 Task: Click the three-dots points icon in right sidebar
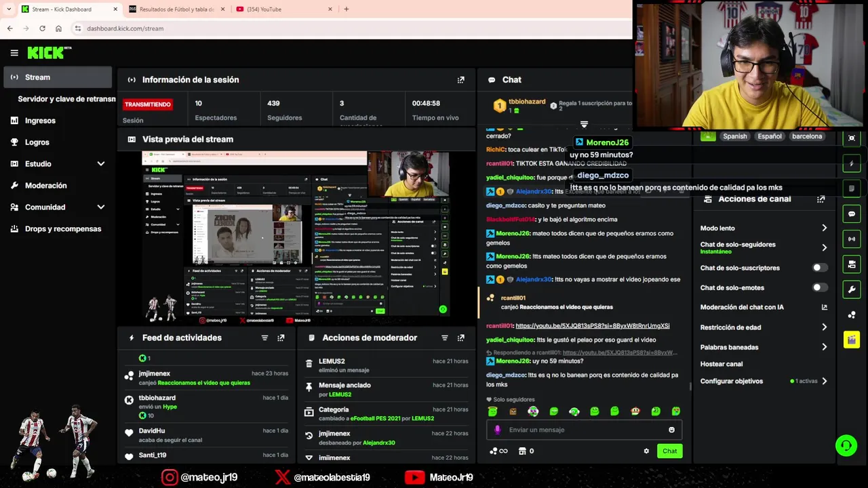tap(852, 314)
